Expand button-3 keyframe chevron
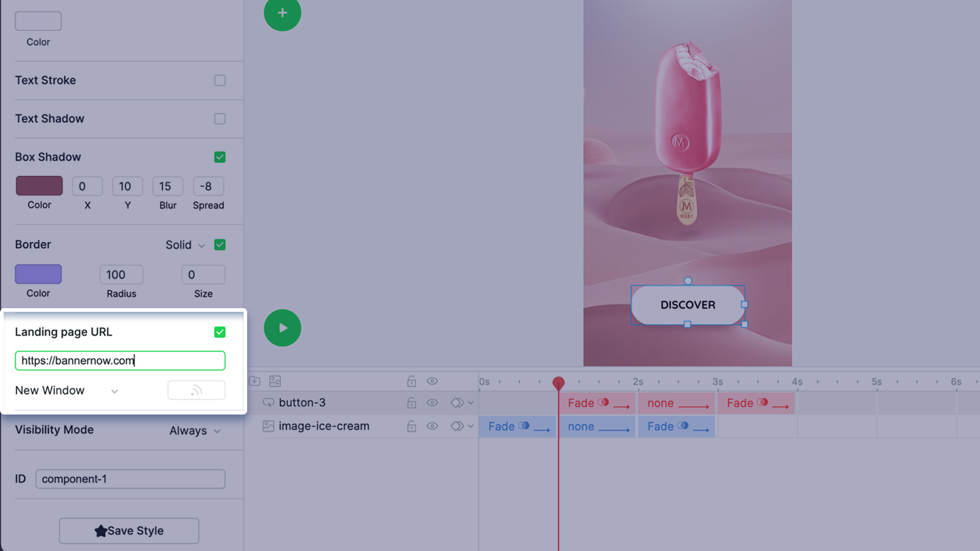This screenshot has height=551, width=980. [x=471, y=403]
